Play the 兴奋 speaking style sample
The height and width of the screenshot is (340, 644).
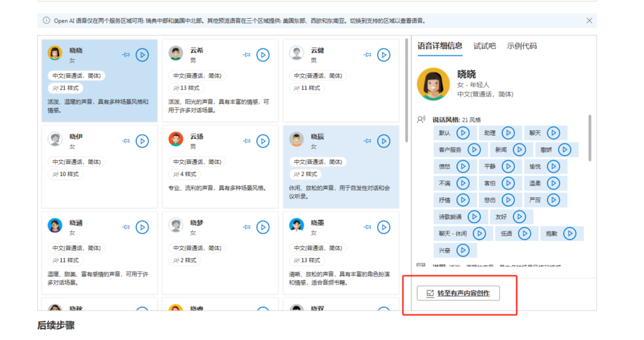tap(463, 250)
